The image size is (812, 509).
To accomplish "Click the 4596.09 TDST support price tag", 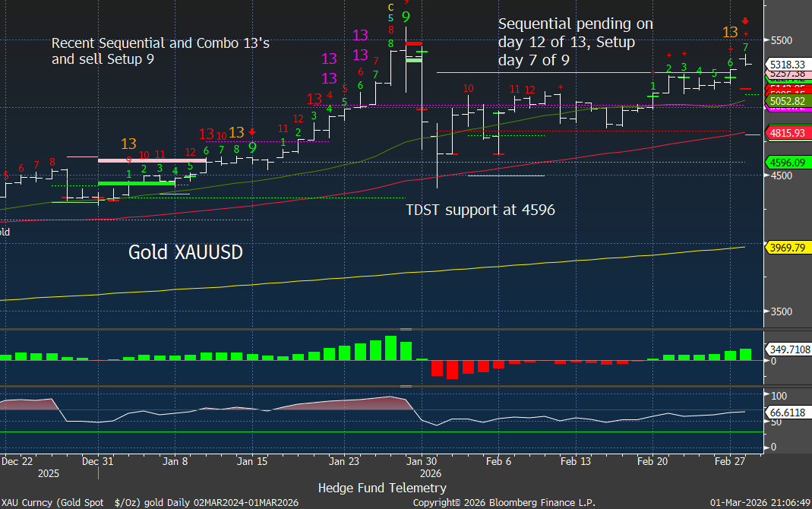I will (786, 162).
